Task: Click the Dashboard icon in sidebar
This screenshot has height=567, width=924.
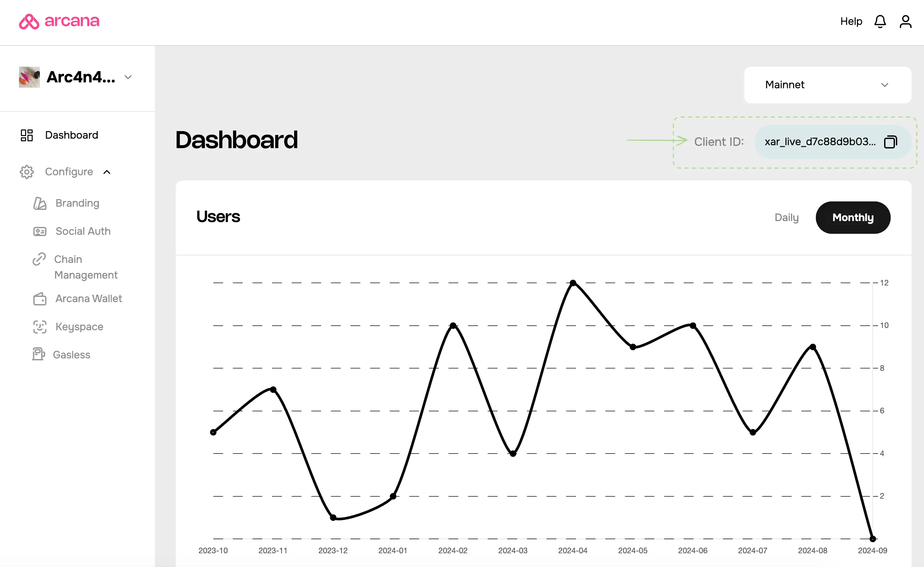Action: click(27, 135)
